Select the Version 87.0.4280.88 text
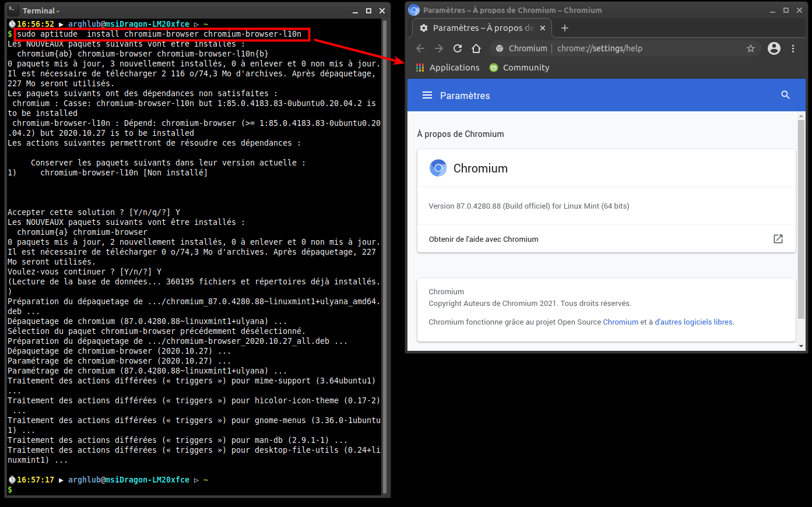This screenshot has height=507, width=812. [x=529, y=206]
